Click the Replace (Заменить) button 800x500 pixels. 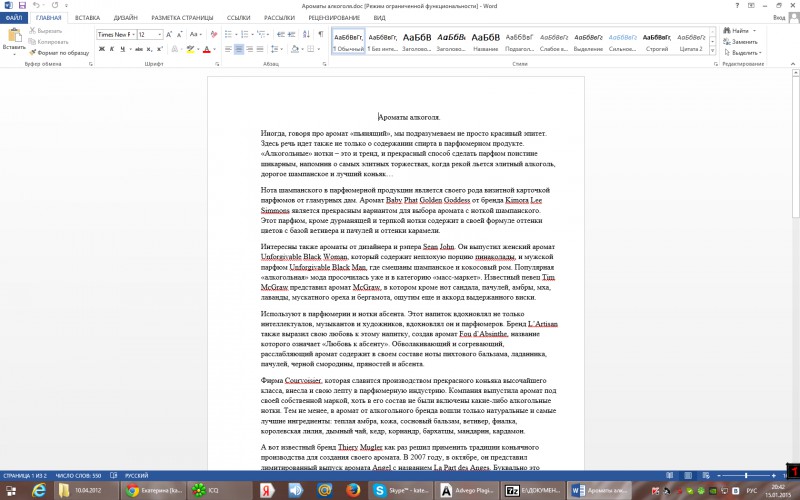pyautogui.click(x=740, y=42)
